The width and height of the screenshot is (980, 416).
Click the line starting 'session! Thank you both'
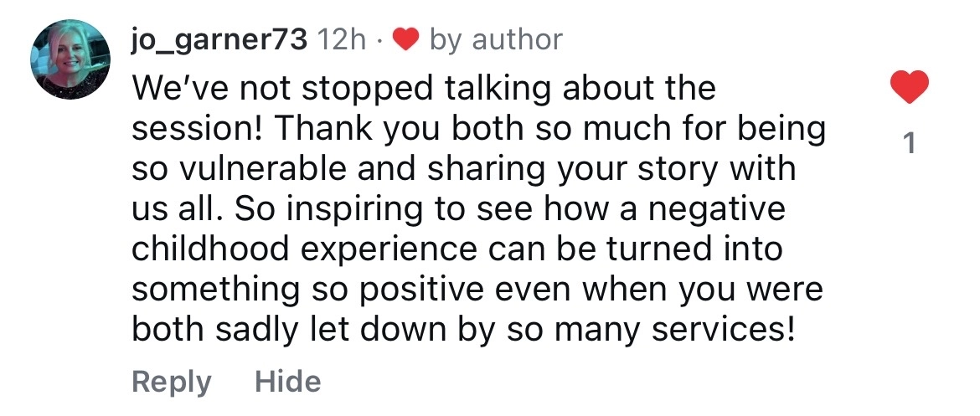(478, 129)
